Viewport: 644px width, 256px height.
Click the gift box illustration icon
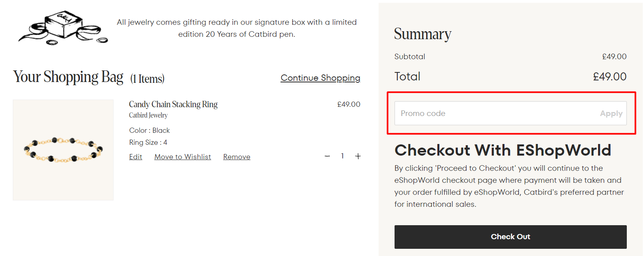[x=63, y=27]
